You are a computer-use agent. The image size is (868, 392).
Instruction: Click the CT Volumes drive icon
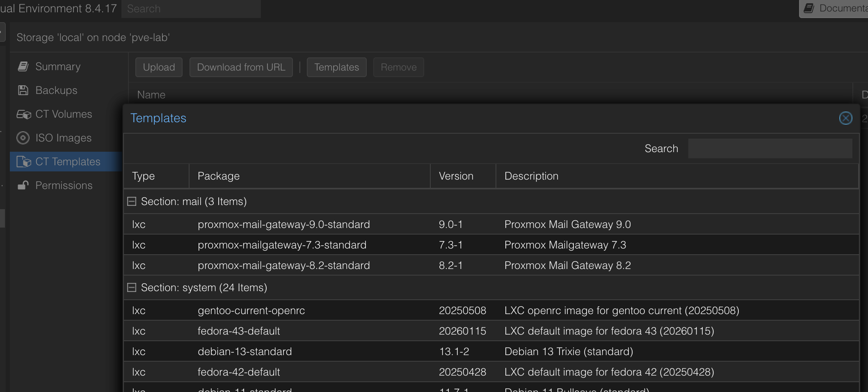[x=23, y=114]
